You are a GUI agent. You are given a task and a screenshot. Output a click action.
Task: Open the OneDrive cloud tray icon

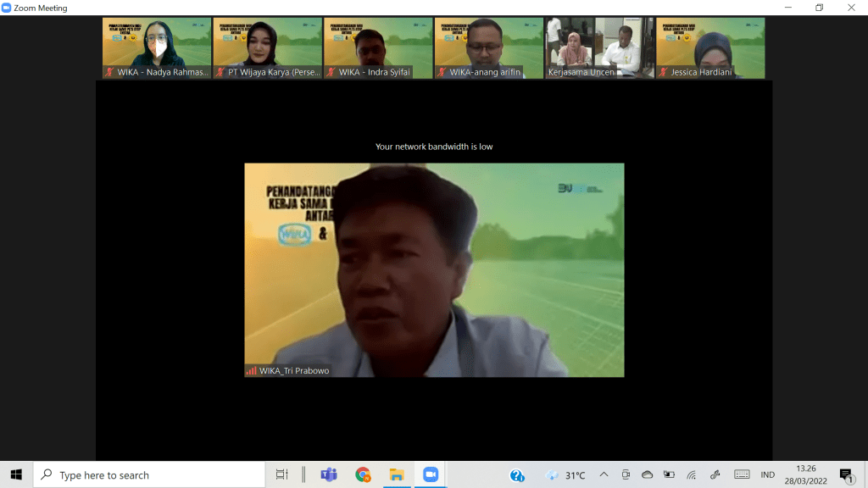(647, 474)
